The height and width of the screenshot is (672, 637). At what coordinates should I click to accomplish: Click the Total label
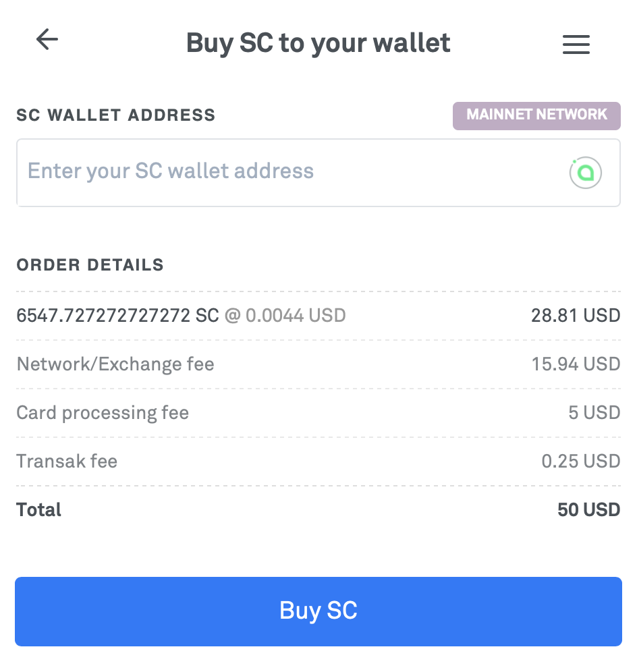click(38, 510)
